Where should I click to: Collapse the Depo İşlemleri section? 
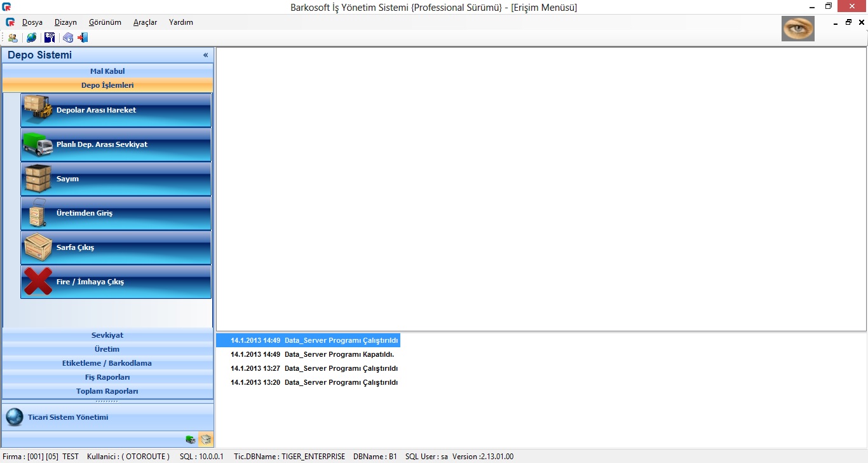(x=108, y=85)
